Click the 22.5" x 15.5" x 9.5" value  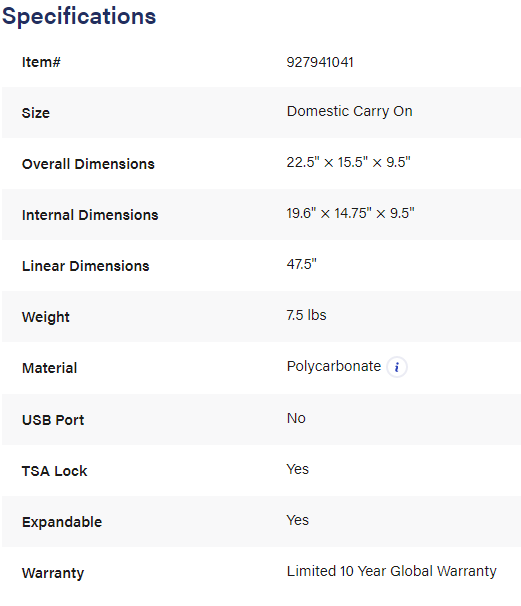coord(348,162)
